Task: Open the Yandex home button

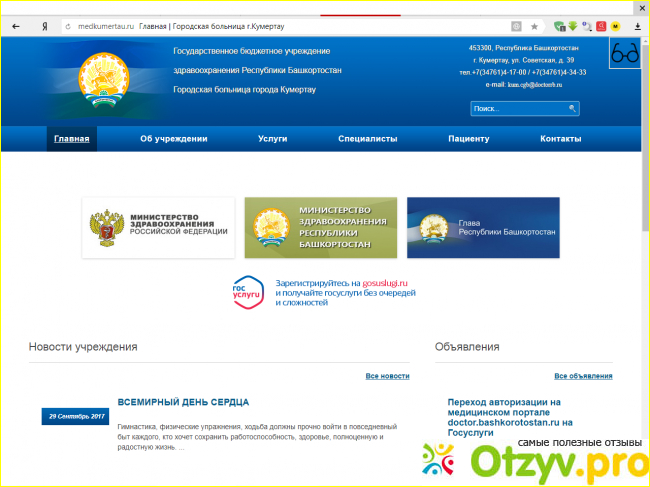Action: [x=45, y=25]
